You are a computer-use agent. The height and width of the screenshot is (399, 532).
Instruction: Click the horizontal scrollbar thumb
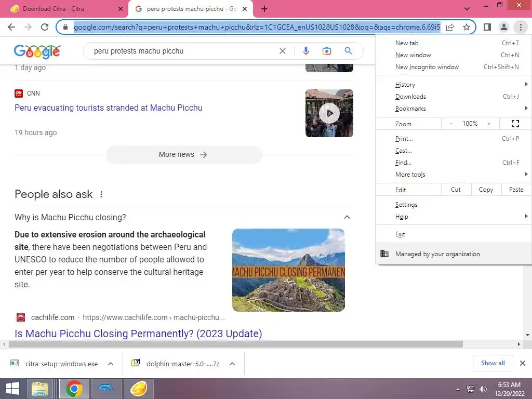236,344
